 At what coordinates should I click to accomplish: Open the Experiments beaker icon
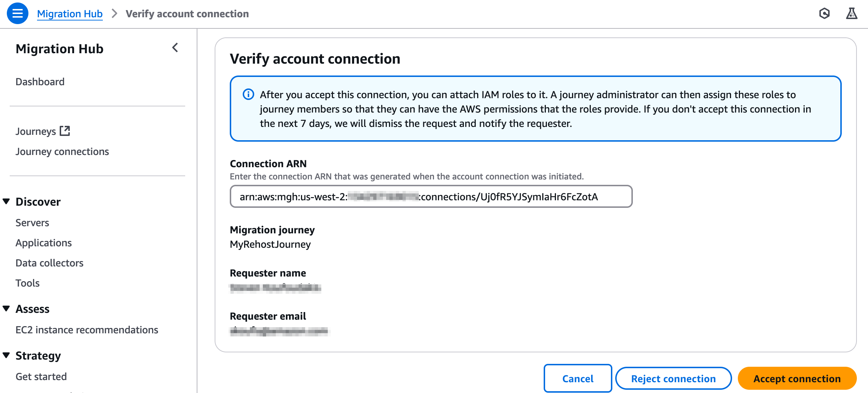(x=852, y=13)
